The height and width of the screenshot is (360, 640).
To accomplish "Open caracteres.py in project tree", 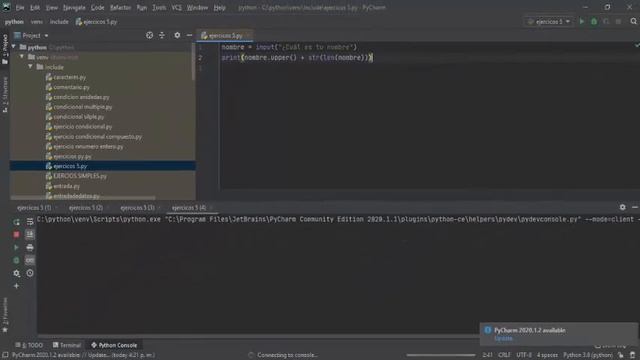I will pos(69,77).
